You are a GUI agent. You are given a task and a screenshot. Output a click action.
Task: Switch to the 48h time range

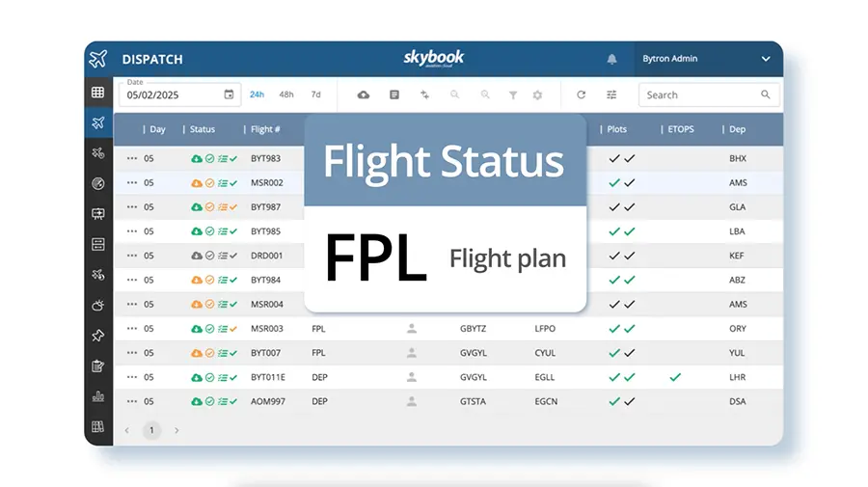[x=286, y=95]
